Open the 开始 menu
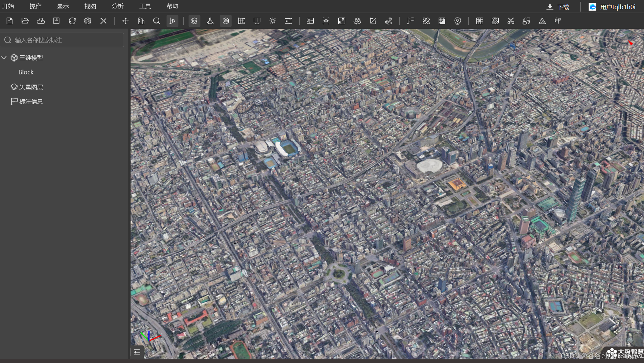Viewport: 644px width, 363px height. point(8,6)
